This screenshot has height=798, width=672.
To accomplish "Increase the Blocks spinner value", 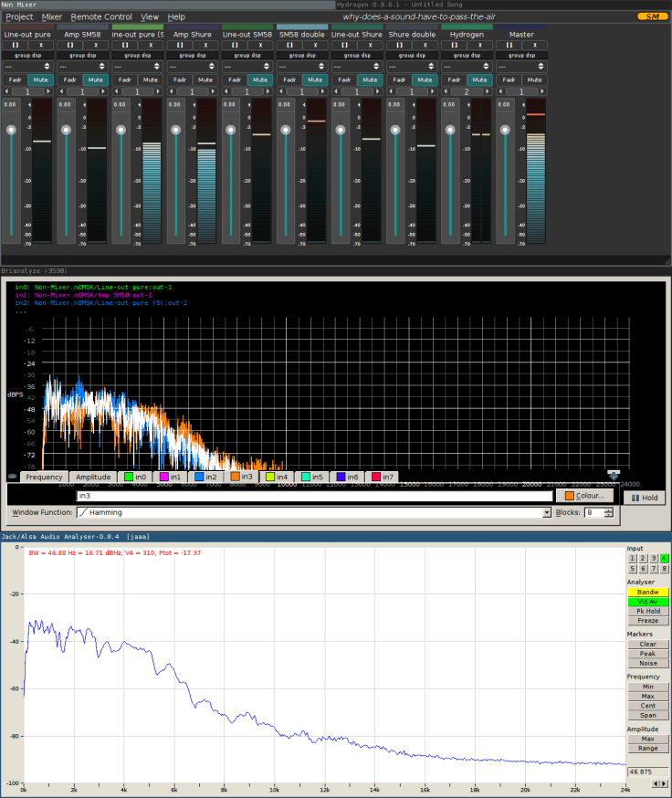I will tap(609, 509).
